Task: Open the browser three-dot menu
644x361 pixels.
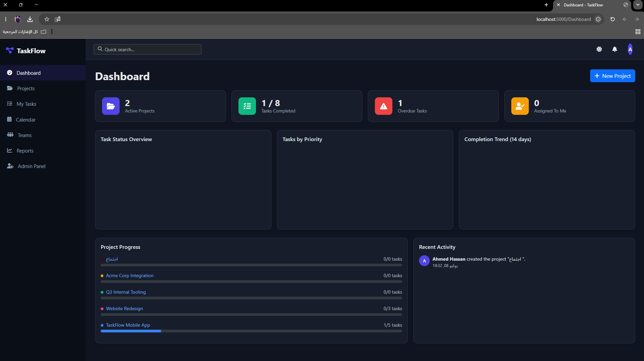Action: 6,19
